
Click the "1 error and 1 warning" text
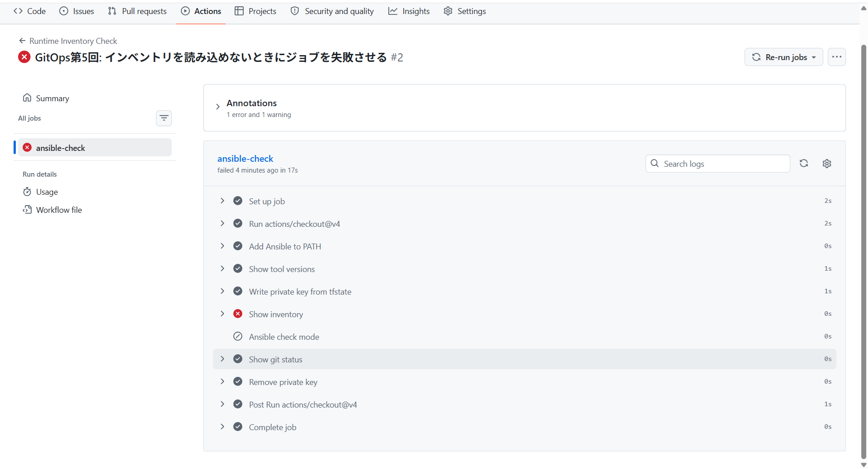pos(259,115)
